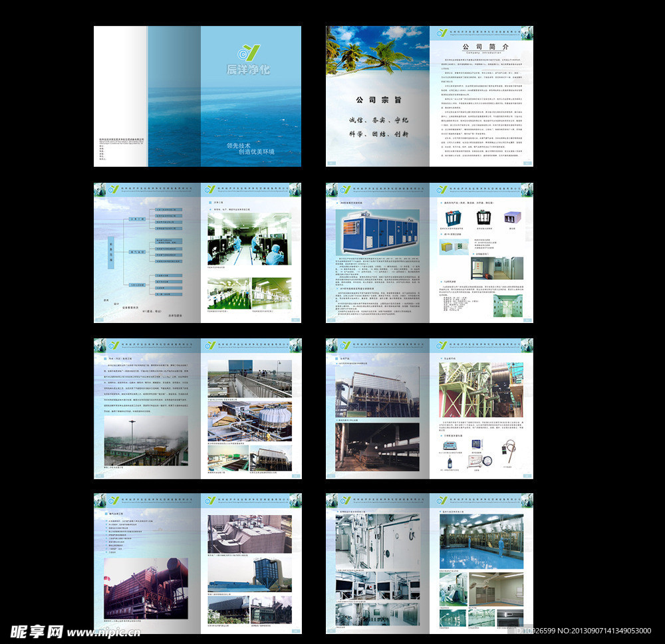Open the green steel staircase structure photo
Viewport: 665px width, 644px height.
(x=481, y=389)
